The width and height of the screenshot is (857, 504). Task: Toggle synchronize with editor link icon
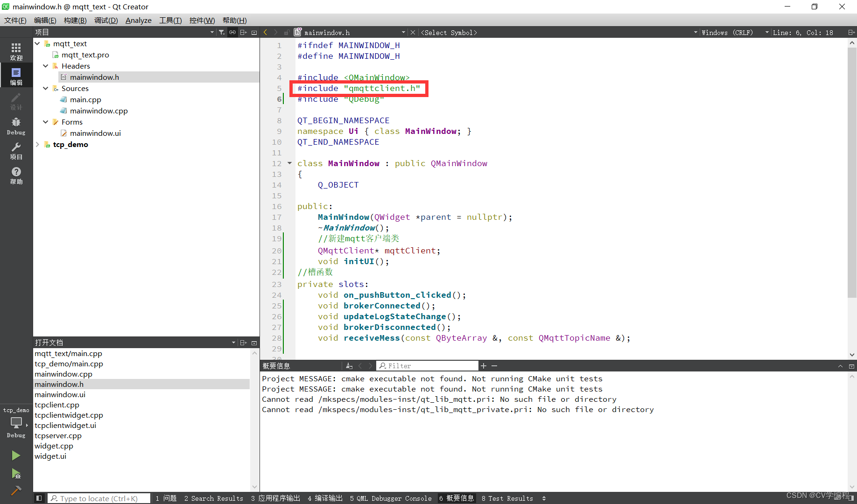232,32
